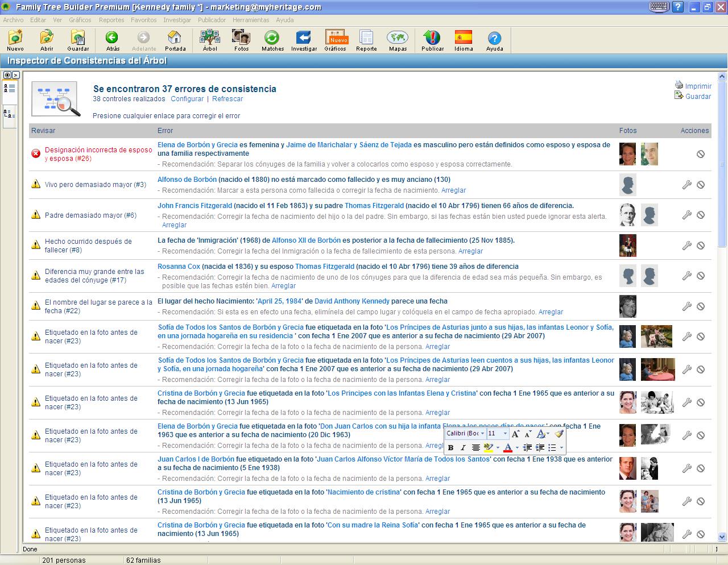Toggle the side panel pin button at top-left
Image resolution: width=728 pixels, height=565 pixels.
click(x=7, y=75)
